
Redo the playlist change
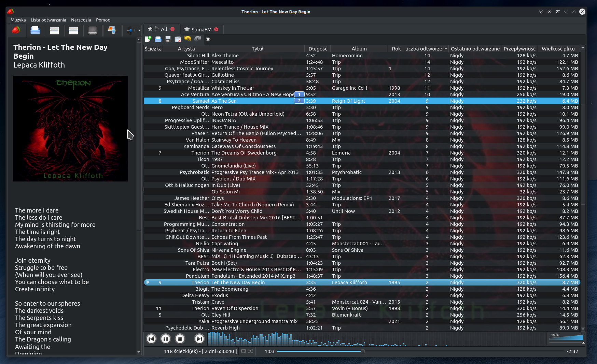[x=197, y=39]
